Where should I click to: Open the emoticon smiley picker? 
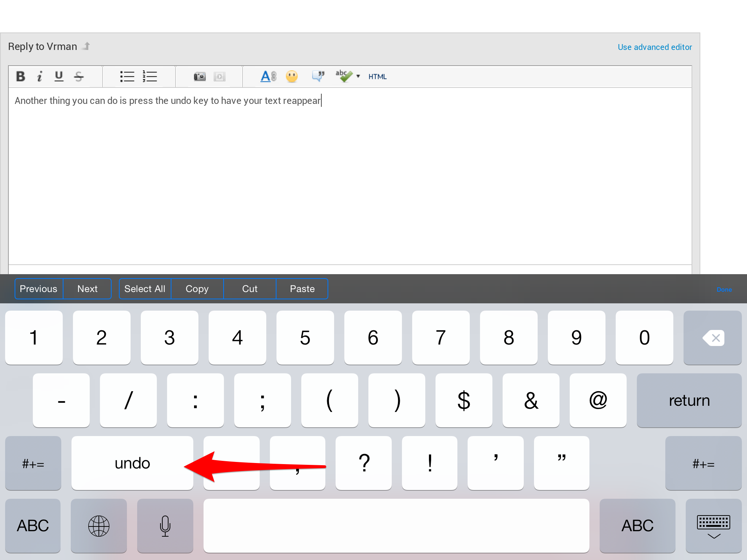coord(291,77)
